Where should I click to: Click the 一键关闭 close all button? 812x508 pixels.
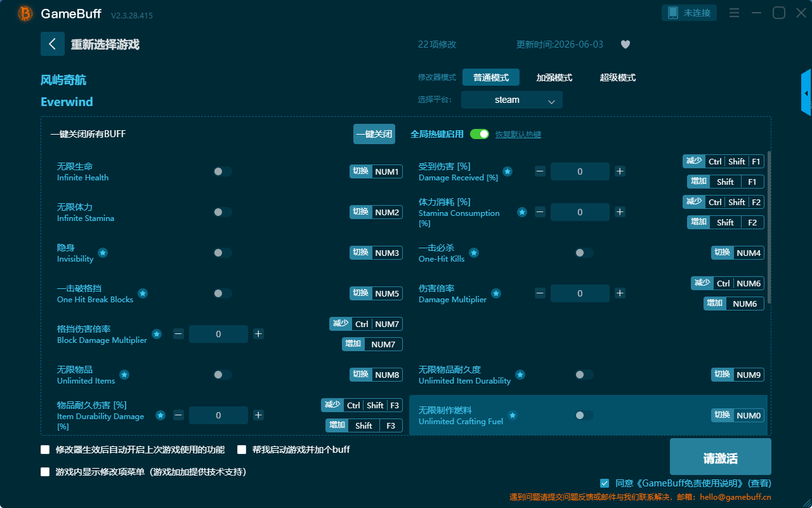[x=374, y=134]
